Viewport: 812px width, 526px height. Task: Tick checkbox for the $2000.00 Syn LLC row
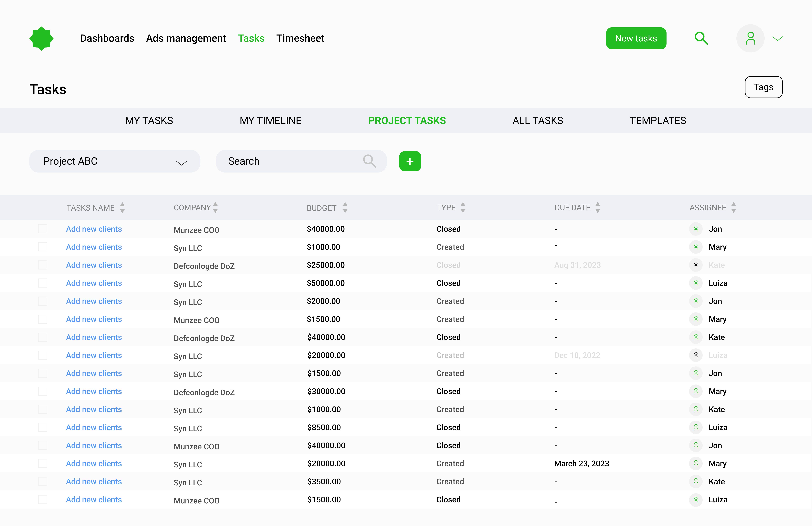[x=43, y=301]
